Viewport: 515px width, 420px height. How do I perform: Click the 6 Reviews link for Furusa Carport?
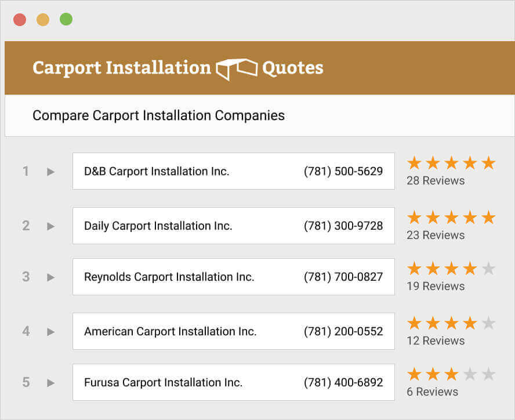[432, 392]
